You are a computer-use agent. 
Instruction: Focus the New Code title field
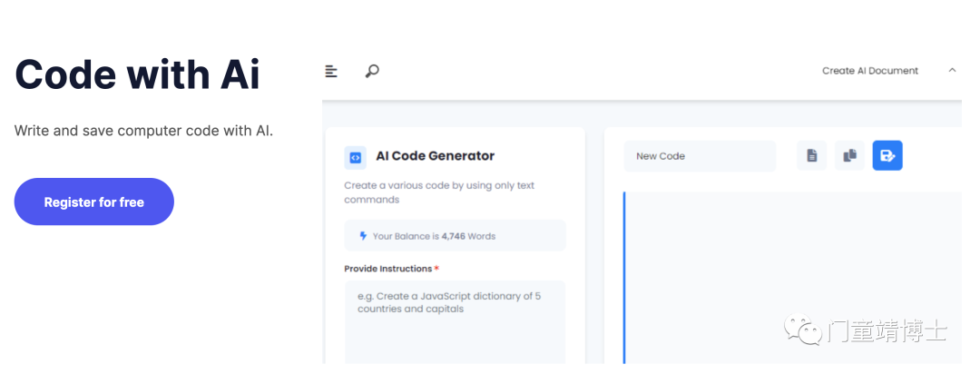tap(700, 156)
